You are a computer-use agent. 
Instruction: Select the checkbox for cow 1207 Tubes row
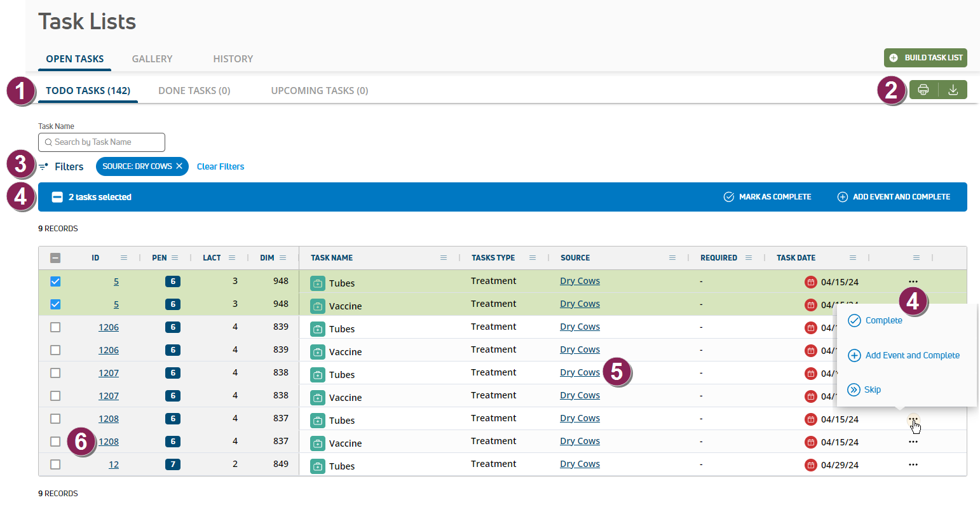pos(55,373)
